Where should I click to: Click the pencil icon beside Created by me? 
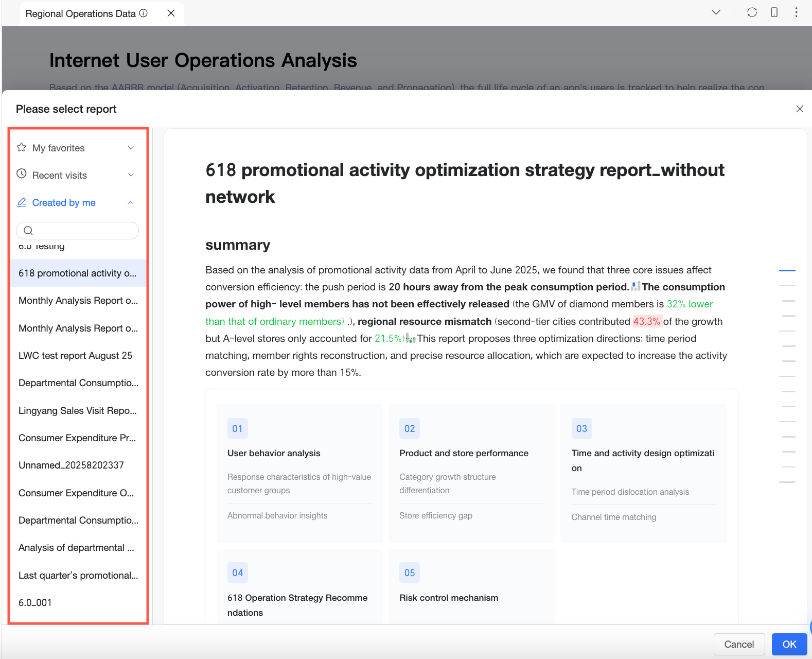coord(22,202)
